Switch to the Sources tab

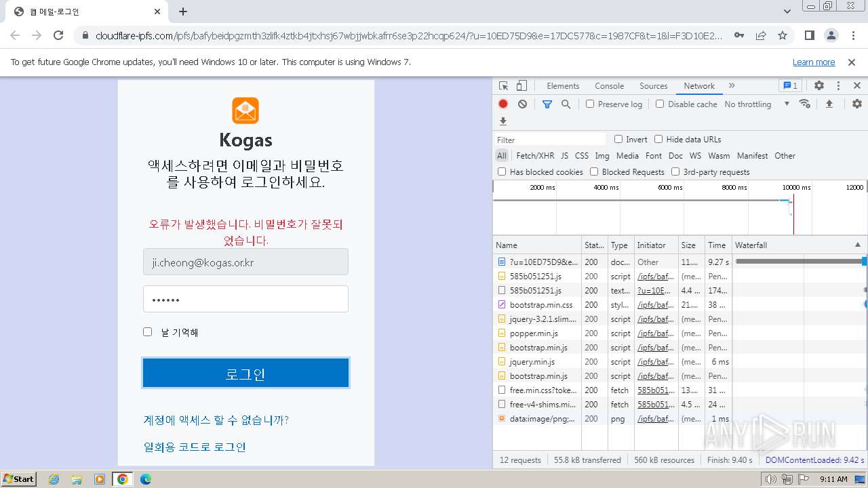tap(654, 86)
